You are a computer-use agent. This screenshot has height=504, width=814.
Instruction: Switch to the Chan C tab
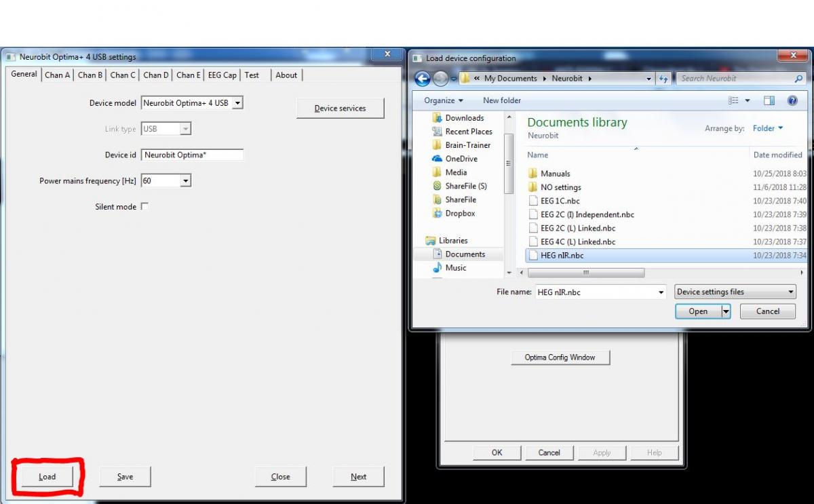[123, 75]
